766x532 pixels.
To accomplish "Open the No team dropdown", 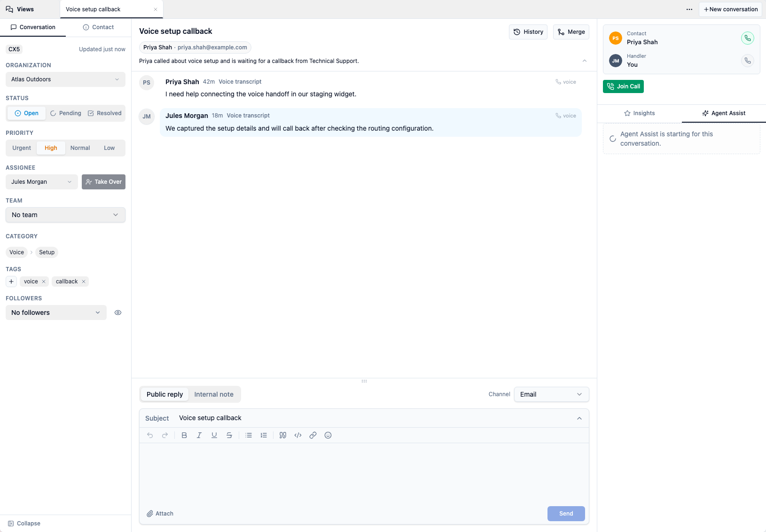I will [x=65, y=215].
